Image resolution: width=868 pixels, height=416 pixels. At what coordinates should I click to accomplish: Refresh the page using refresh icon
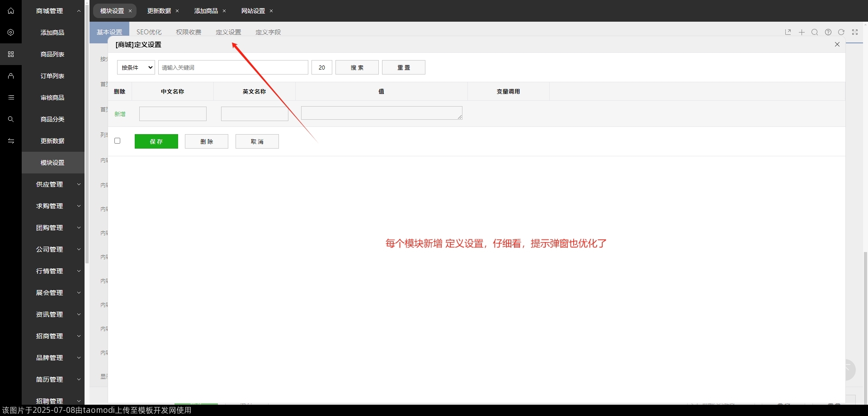(842, 32)
